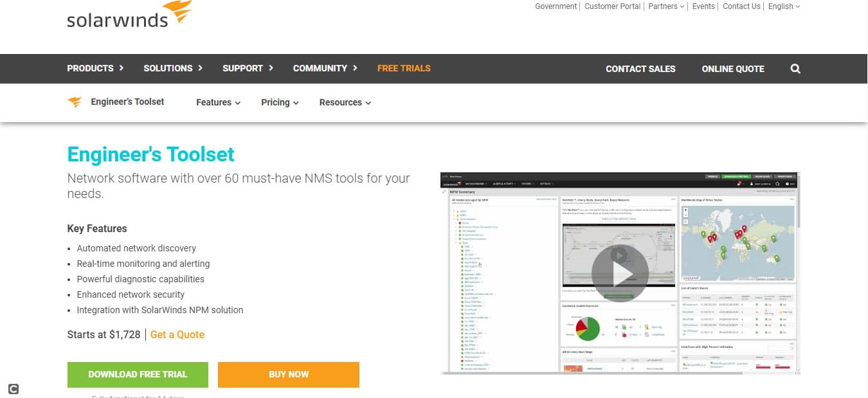Open the Contact Us link

pyautogui.click(x=741, y=6)
